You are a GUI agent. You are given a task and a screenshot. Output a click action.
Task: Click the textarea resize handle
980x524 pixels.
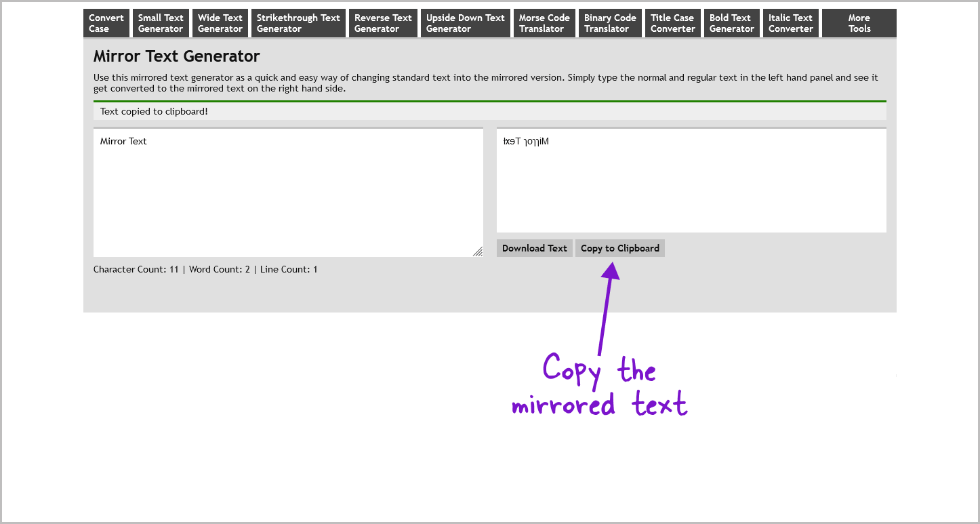coord(478,252)
